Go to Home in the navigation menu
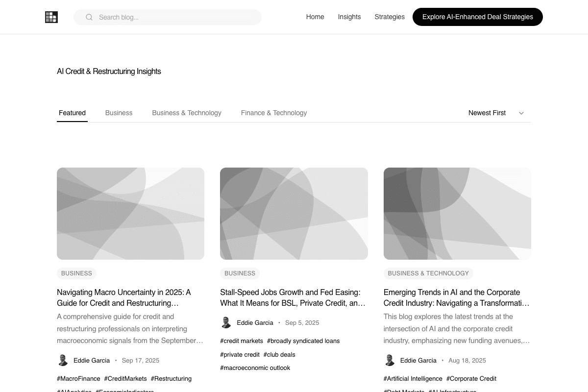588x392 pixels. pos(315,17)
